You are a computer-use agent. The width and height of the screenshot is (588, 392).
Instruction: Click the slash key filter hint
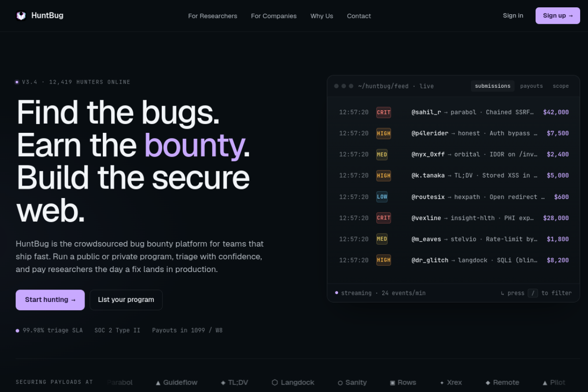point(533,293)
